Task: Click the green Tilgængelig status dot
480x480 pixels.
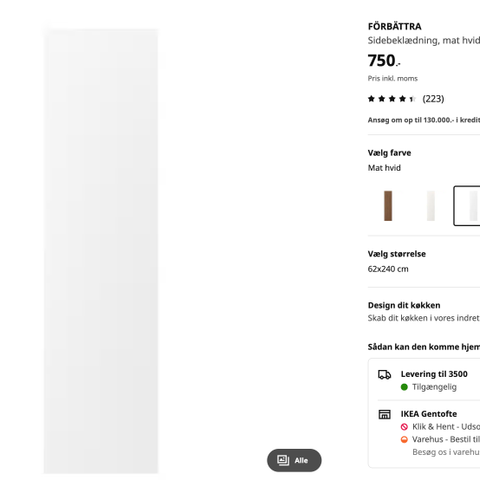Action: click(404, 387)
